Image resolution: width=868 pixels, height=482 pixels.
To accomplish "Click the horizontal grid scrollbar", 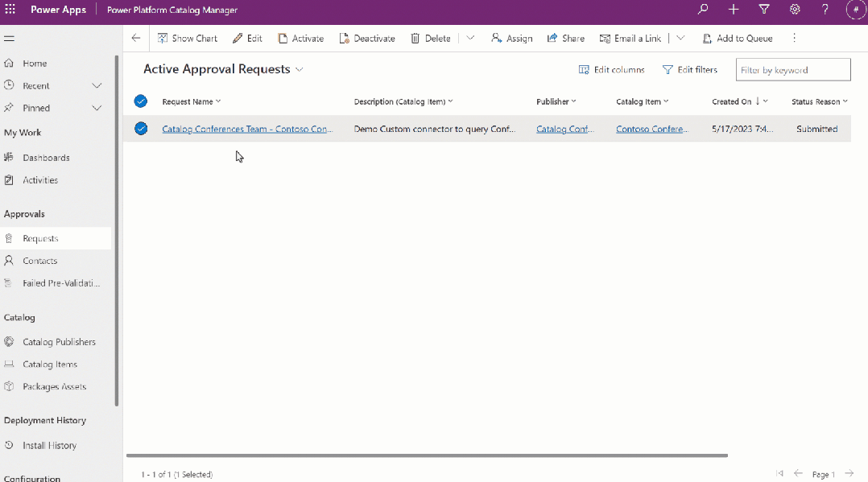I will (427, 455).
